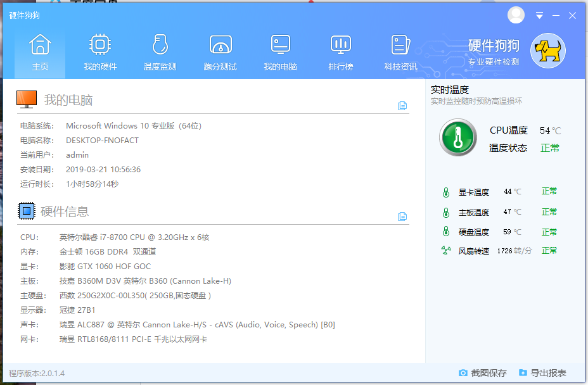Click the 硬件狗狗 window title text
Viewport: 588px width, 385px height.
24,15
